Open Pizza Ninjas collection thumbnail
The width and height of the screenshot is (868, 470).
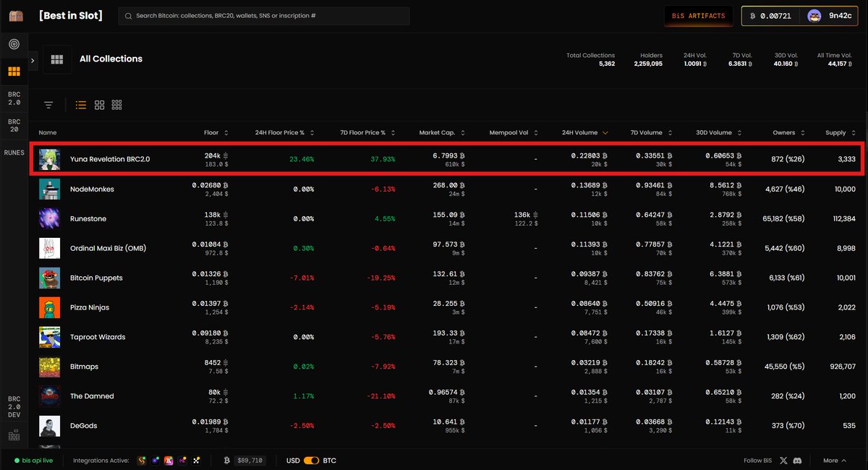[50, 307]
